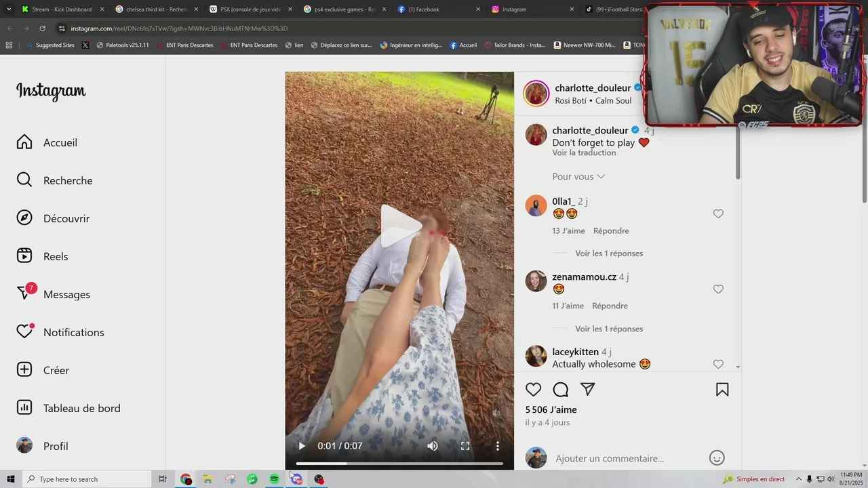Switch to Stream - Kick Dashboard tab
Screen dimensions: 868x488
click(62, 9)
